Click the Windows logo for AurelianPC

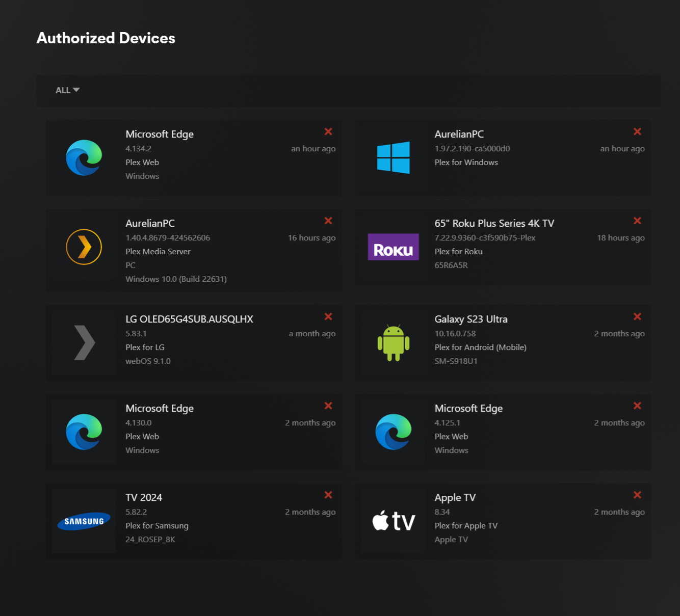pos(394,158)
